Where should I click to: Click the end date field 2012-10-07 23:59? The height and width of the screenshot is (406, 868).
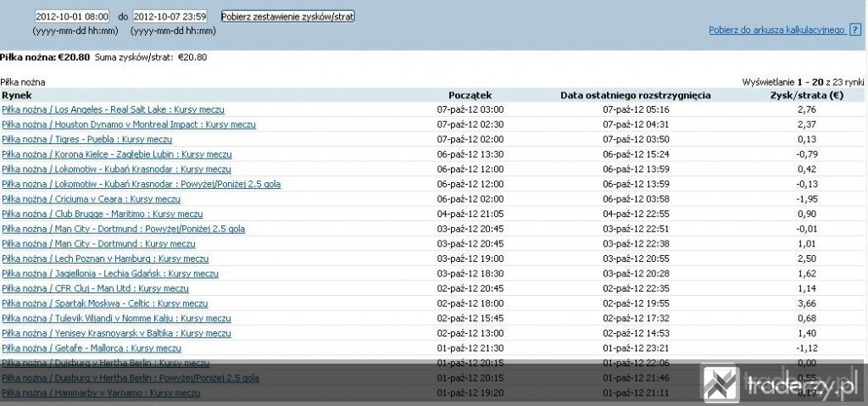(x=170, y=17)
